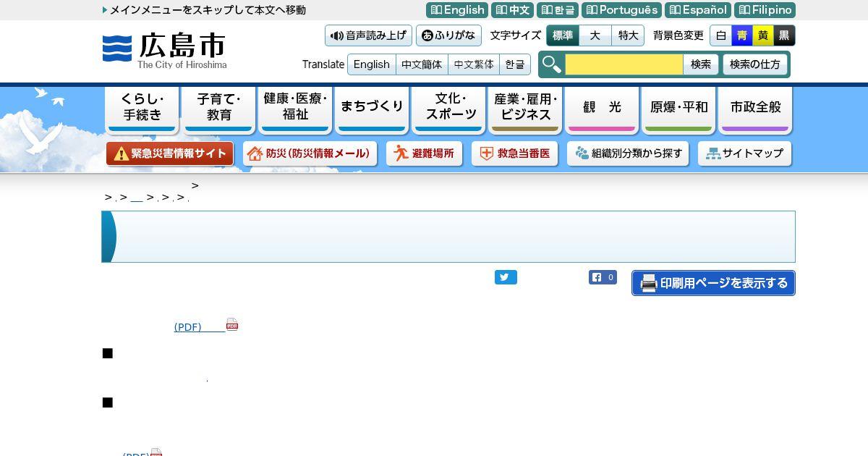Open the 原爆・平和 menu
This screenshot has width=868, height=456.
point(678,109)
